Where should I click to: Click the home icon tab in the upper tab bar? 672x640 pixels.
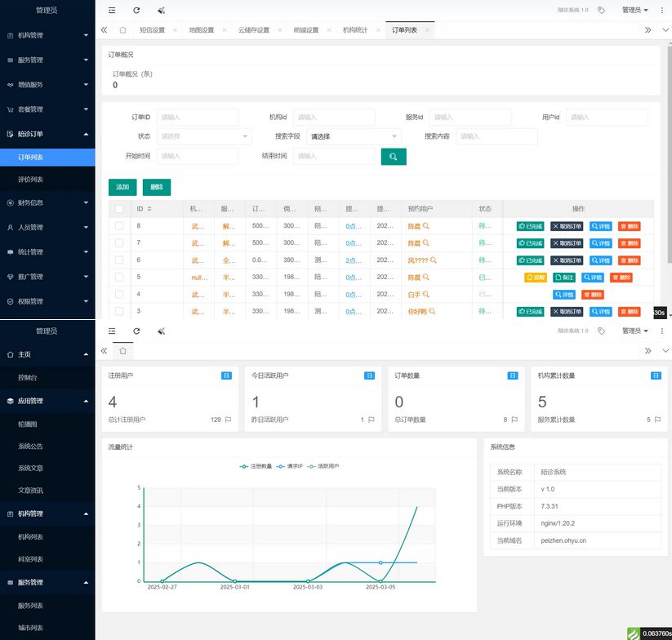click(122, 30)
